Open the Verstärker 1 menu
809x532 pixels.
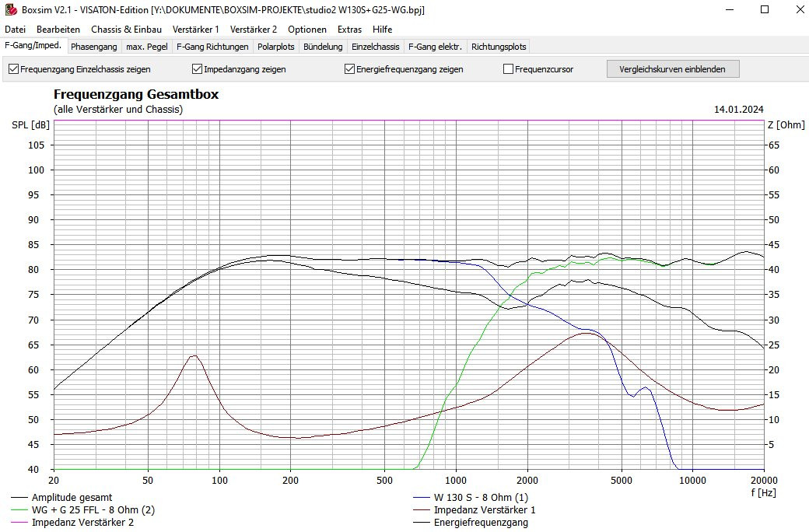coord(195,30)
